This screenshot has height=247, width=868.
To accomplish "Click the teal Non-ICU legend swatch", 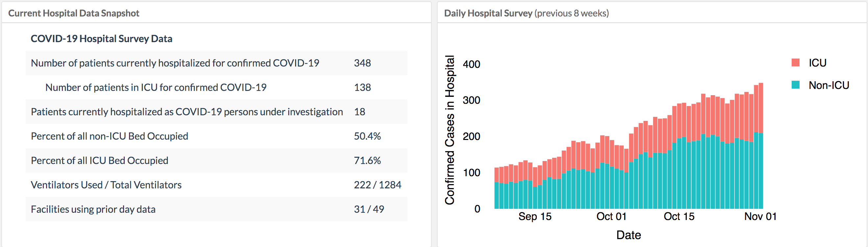I will (795, 85).
